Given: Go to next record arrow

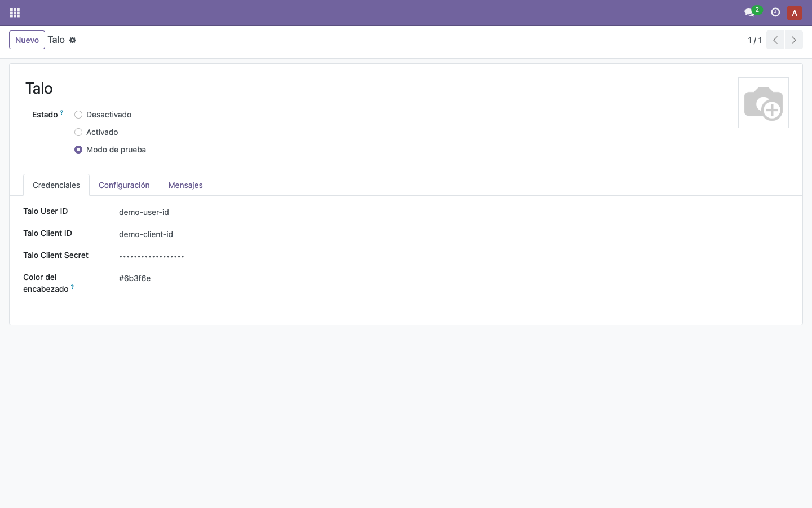Looking at the screenshot, I should [x=794, y=40].
